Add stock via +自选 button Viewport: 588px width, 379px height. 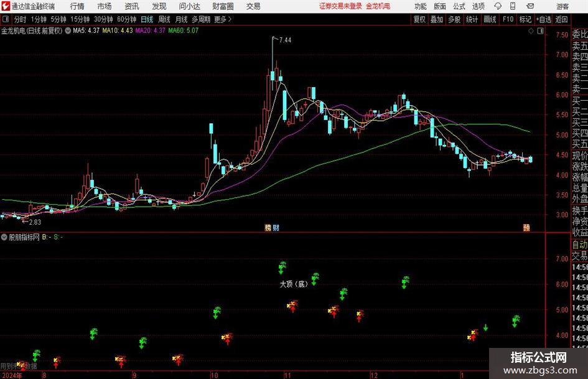click(x=544, y=19)
